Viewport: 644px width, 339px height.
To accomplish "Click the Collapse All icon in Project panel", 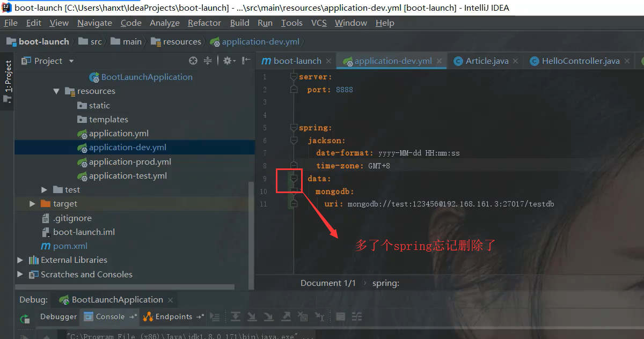I will tap(208, 61).
